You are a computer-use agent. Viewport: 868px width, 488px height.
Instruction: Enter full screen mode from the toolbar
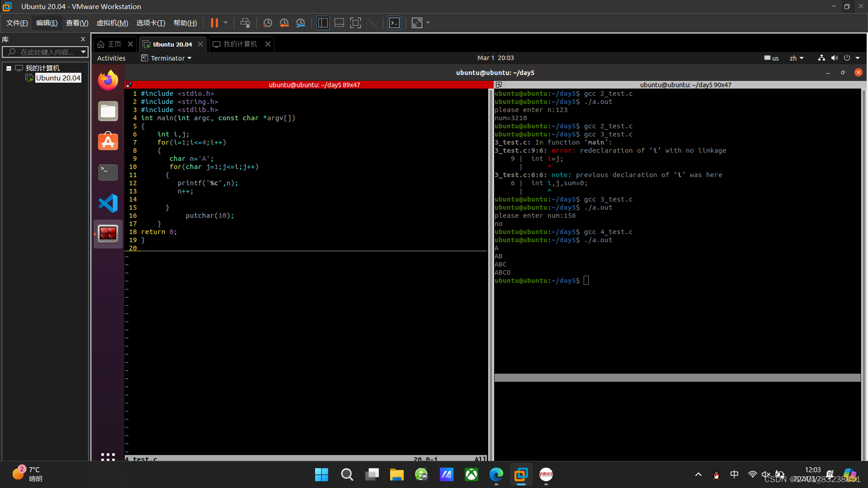pos(355,23)
